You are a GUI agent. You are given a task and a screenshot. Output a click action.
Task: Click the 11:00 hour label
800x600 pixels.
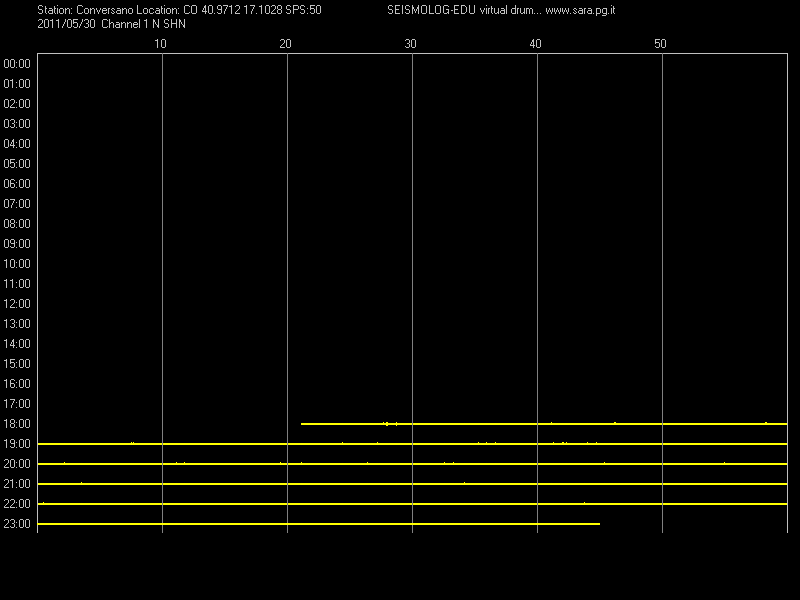[17, 284]
